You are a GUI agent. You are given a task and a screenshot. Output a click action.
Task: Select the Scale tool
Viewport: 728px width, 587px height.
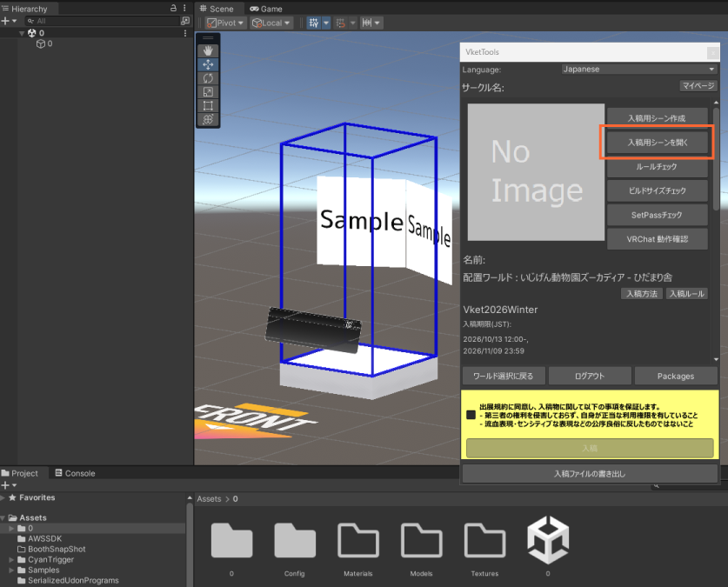tap(208, 92)
